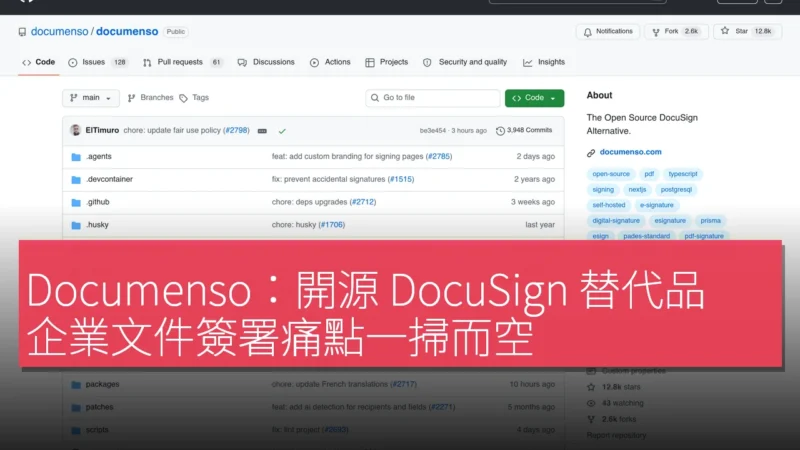Star the repository with the Star button
This screenshot has height=450, width=800.
pos(747,32)
